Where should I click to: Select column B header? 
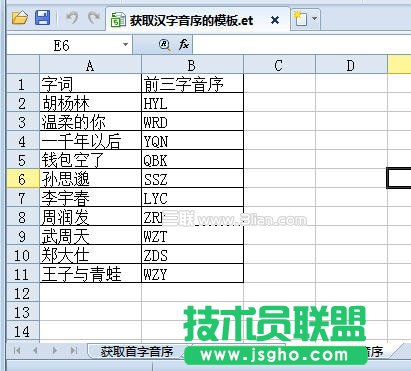[192, 65]
